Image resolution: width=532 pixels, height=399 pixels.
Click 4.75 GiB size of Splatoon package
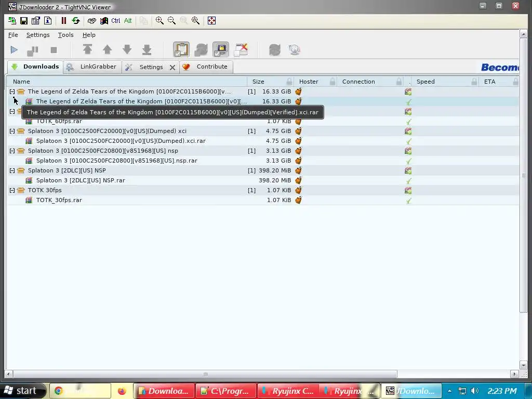[x=278, y=131]
